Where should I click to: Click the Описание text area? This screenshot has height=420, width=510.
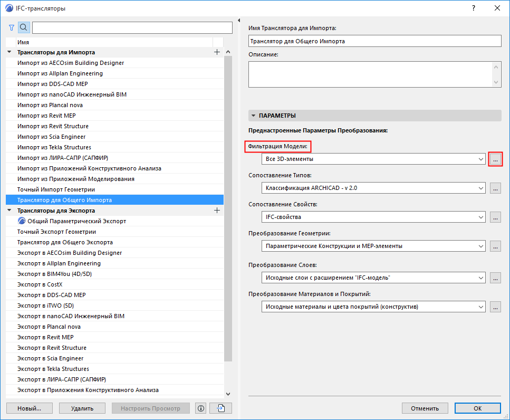coord(374,74)
